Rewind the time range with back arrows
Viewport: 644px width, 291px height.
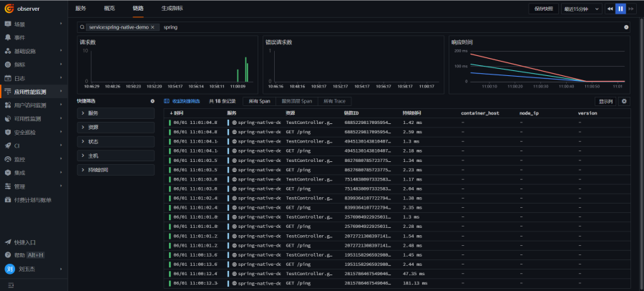pyautogui.click(x=610, y=9)
